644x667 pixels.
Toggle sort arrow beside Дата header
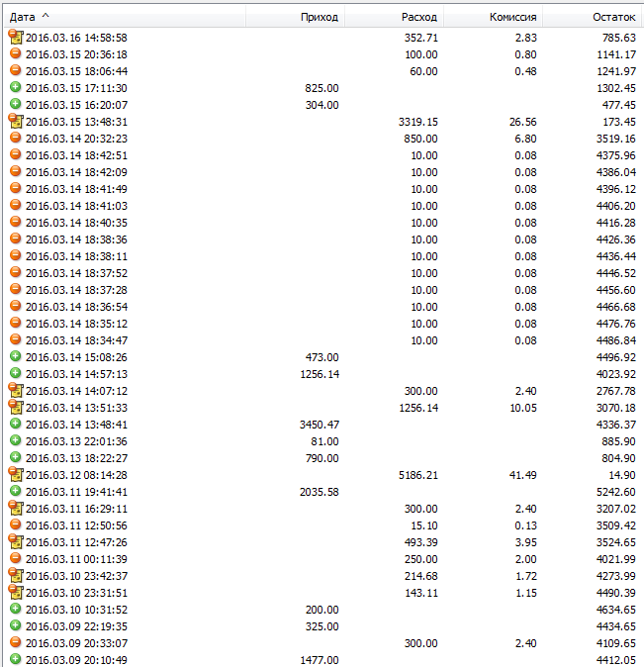tap(46, 16)
